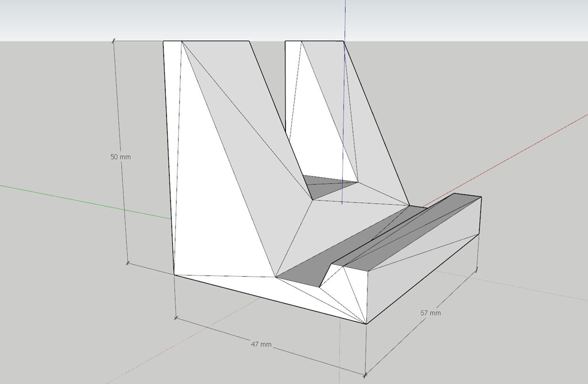Click the 67 mm dimension label
The image size is (588, 384).
[x=430, y=313]
